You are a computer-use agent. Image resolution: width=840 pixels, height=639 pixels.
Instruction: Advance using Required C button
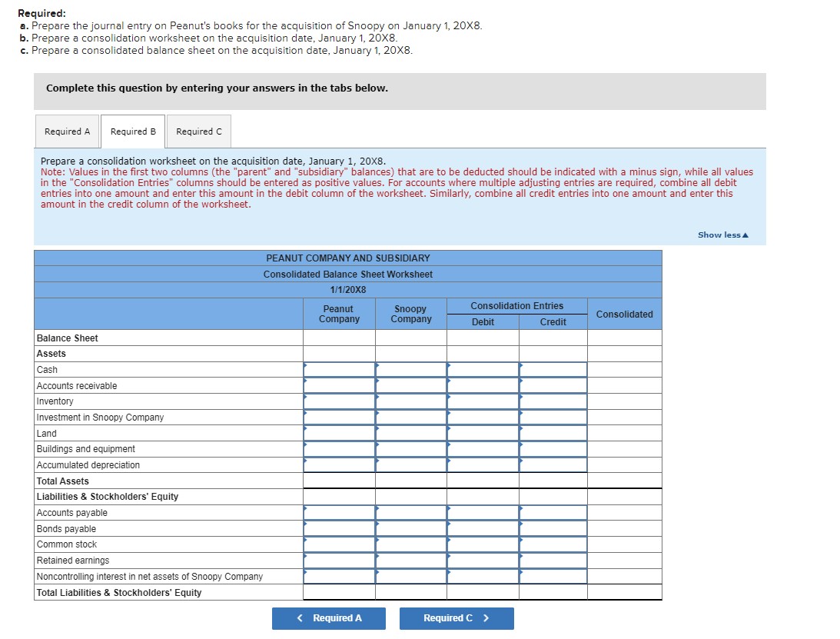(x=457, y=618)
